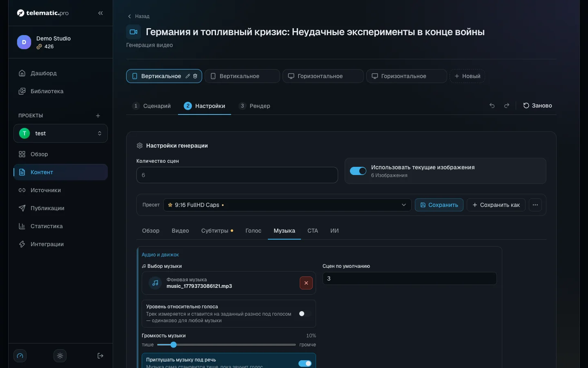Click the telematic.pro logo
The image size is (588, 368).
click(43, 13)
